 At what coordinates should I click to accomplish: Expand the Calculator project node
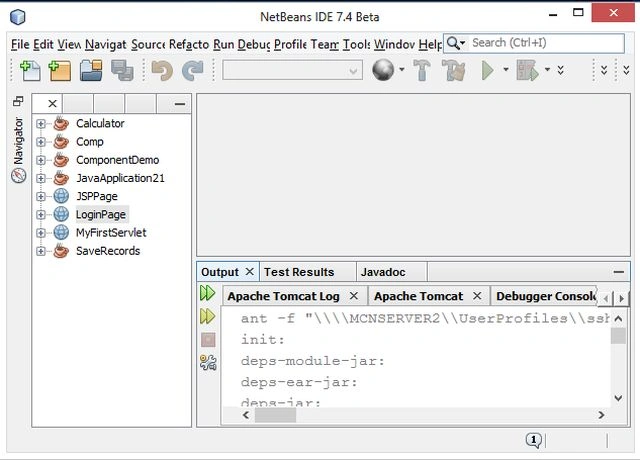(40, 123)
